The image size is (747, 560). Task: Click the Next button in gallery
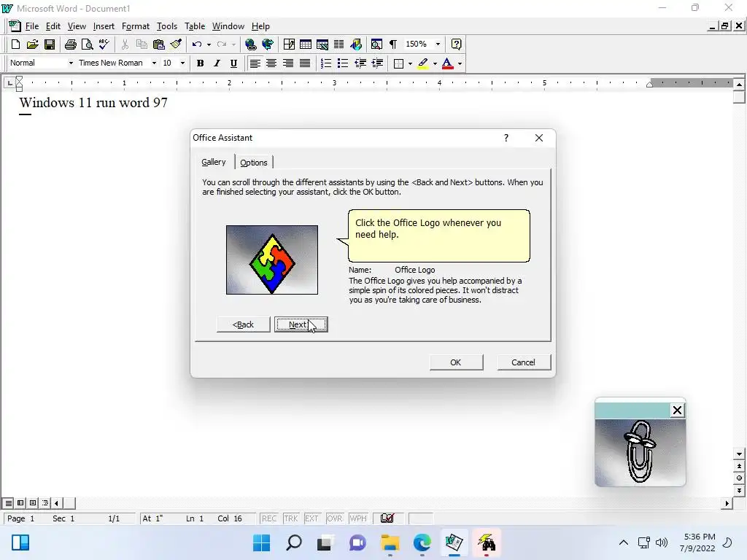point(301,324)
